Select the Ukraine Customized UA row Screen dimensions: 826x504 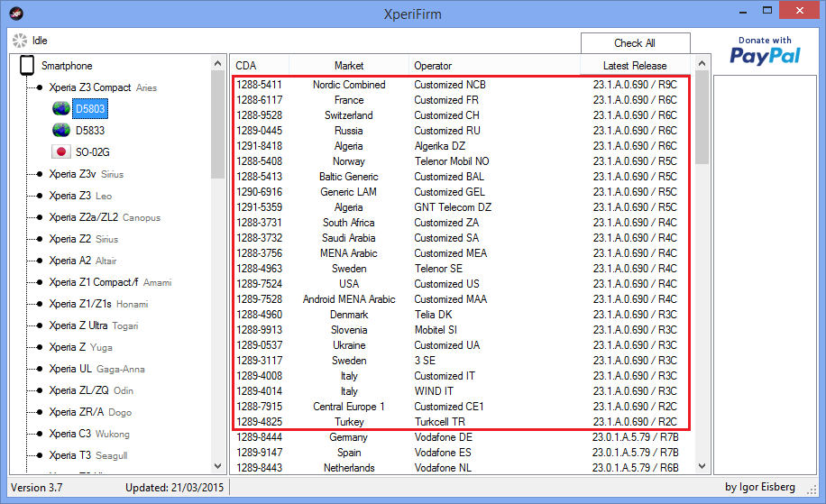(461, 345)
